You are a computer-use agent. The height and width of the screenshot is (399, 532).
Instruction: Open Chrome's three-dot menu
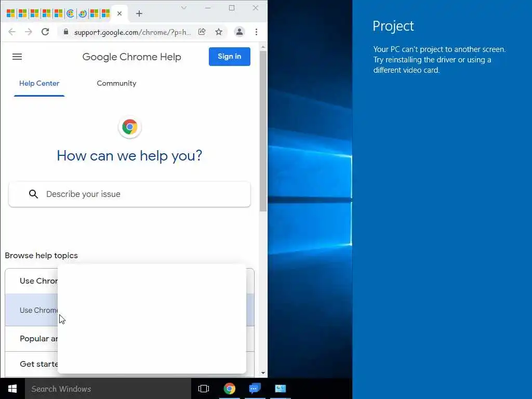click(x=256, y=32)
